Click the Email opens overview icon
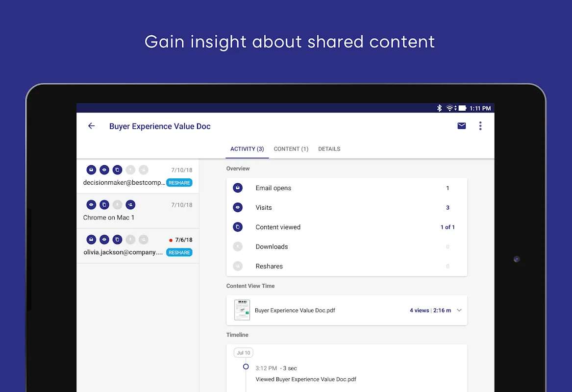572x392 pixels. (238, 188)
